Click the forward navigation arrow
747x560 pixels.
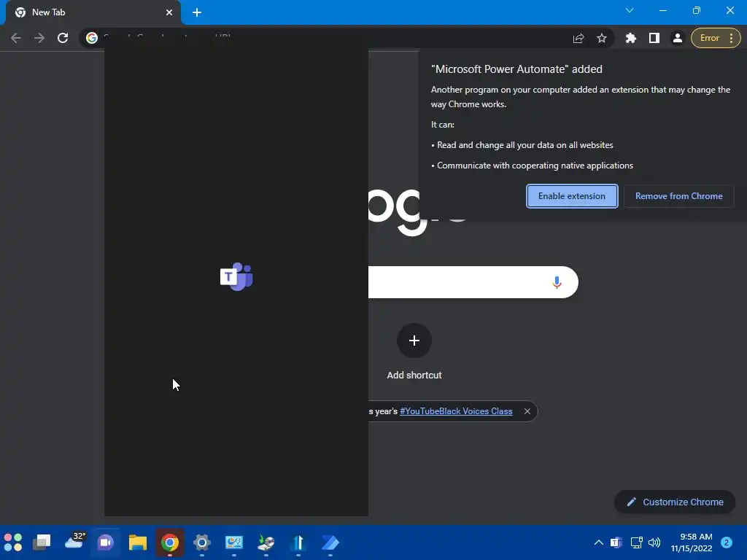click(x=39, y=38)
